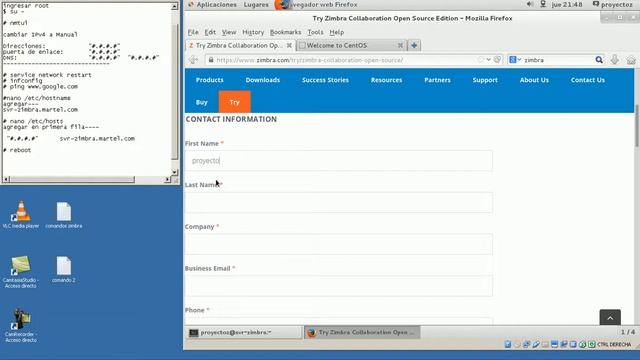Open the Help menu in Firefox
Viewport: 640px width, 360px height.
[336, 32]
